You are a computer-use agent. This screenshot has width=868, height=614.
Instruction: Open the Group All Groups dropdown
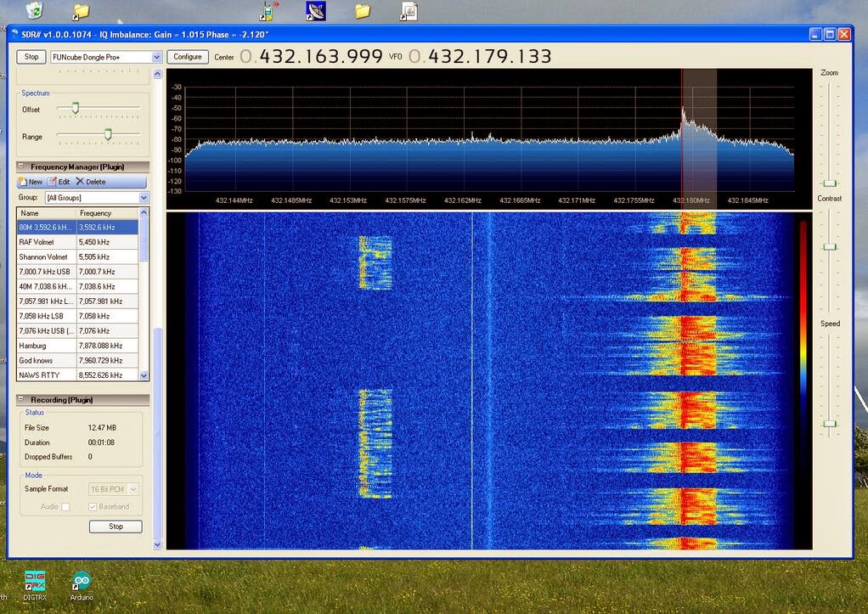(97, 198)
